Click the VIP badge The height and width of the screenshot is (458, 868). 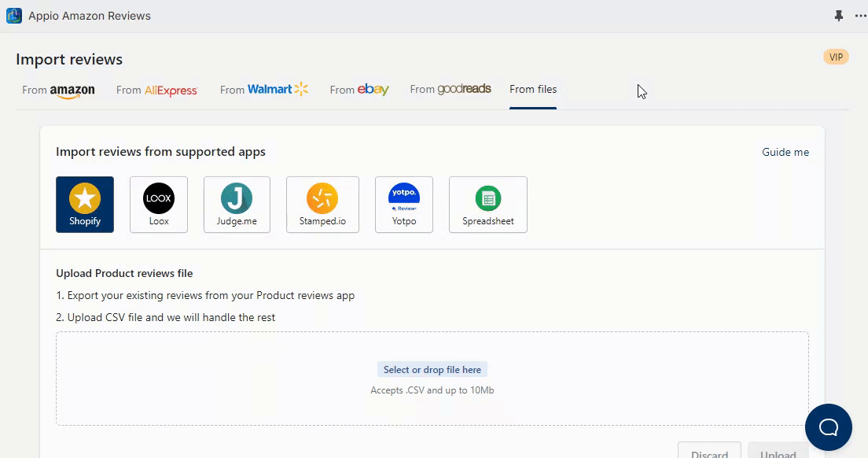tap(836, 57)
